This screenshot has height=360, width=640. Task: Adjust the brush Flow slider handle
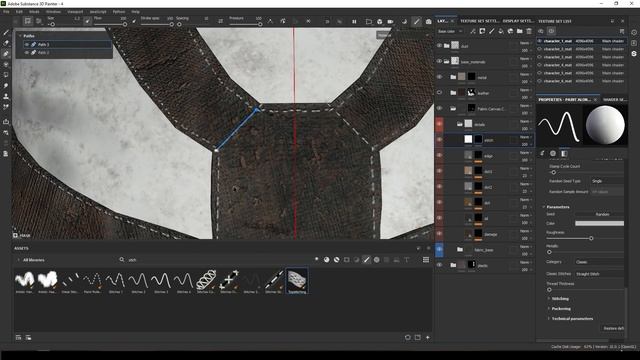click(x=125, y=24)
